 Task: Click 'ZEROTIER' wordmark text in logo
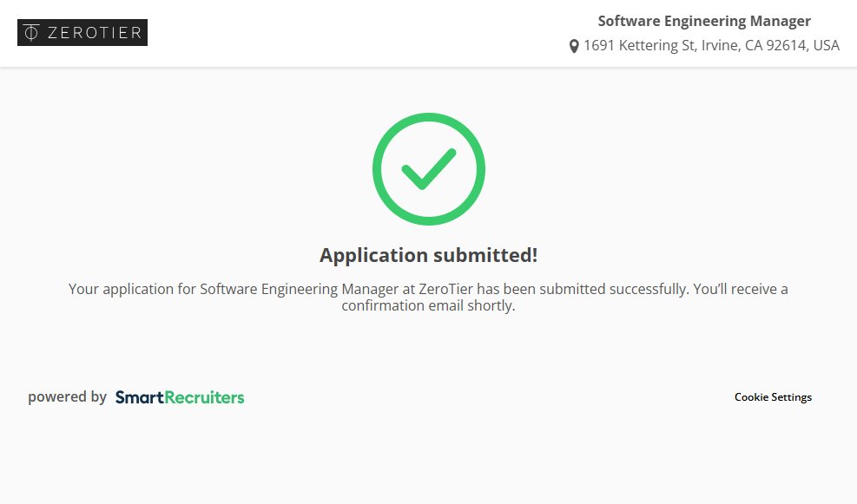pyautogui.click(x=94, y=33)
